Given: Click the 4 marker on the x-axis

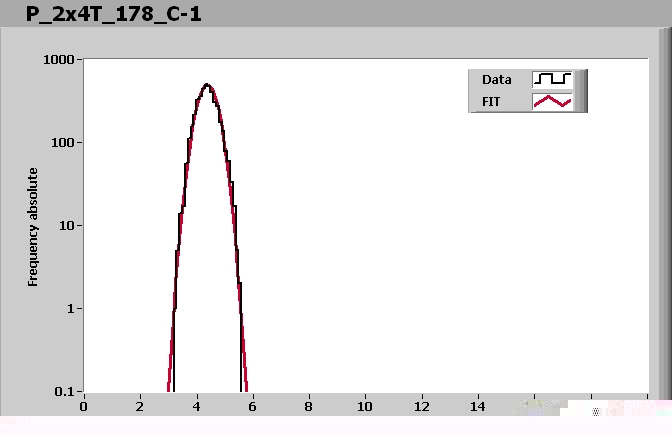Looking at the screenshot, I should [x=197, y=406].
